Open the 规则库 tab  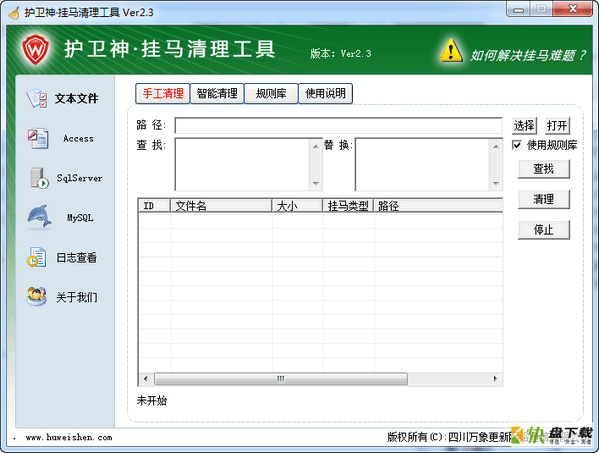tap(271, 94)
